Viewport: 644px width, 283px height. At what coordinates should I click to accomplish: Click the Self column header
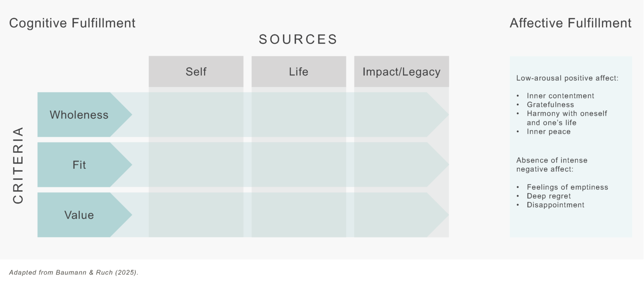pyautogui.click(x=196, y=72)
